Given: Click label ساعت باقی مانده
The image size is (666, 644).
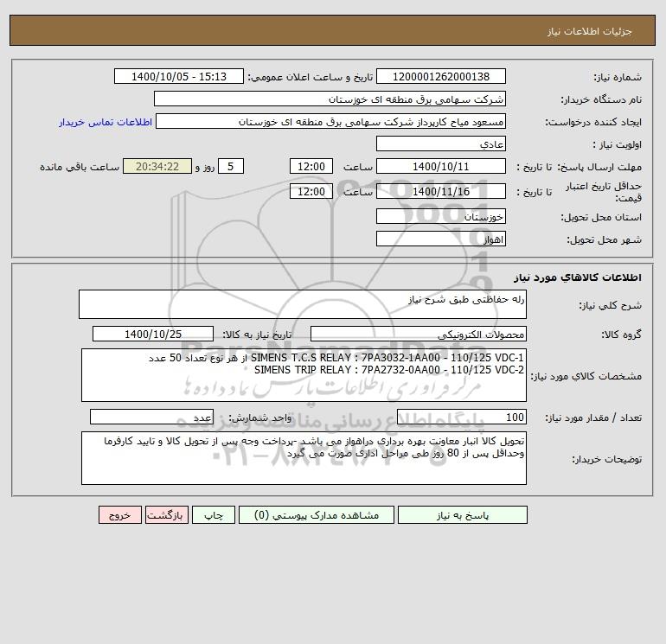Looking at the screenshot, I should (x=80, y=167).
